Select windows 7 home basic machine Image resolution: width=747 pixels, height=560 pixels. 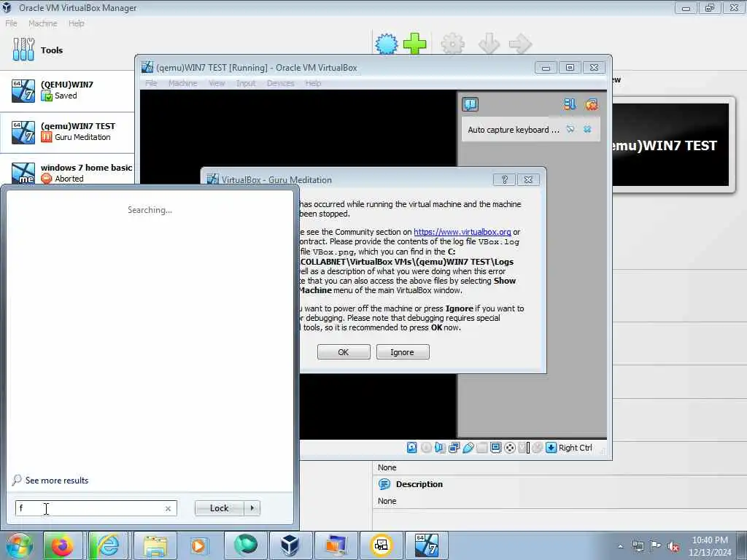(67, 171)
